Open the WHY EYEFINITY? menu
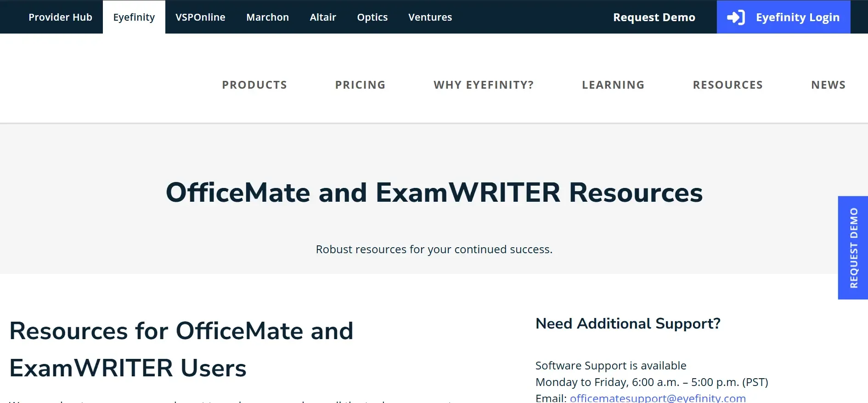This screenshot has width=868, height=403. pyautogui.click(x=484, y=85)
